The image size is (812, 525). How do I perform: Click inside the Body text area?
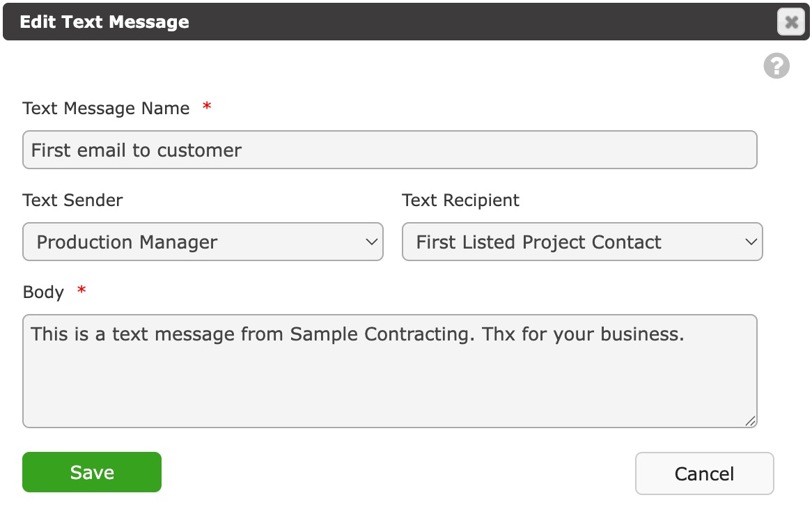point(390,371)
